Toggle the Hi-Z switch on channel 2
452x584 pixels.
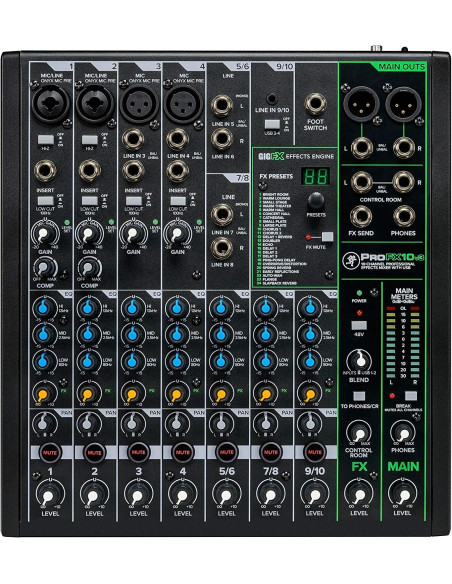pyautogui.click(x=90, y=140)
